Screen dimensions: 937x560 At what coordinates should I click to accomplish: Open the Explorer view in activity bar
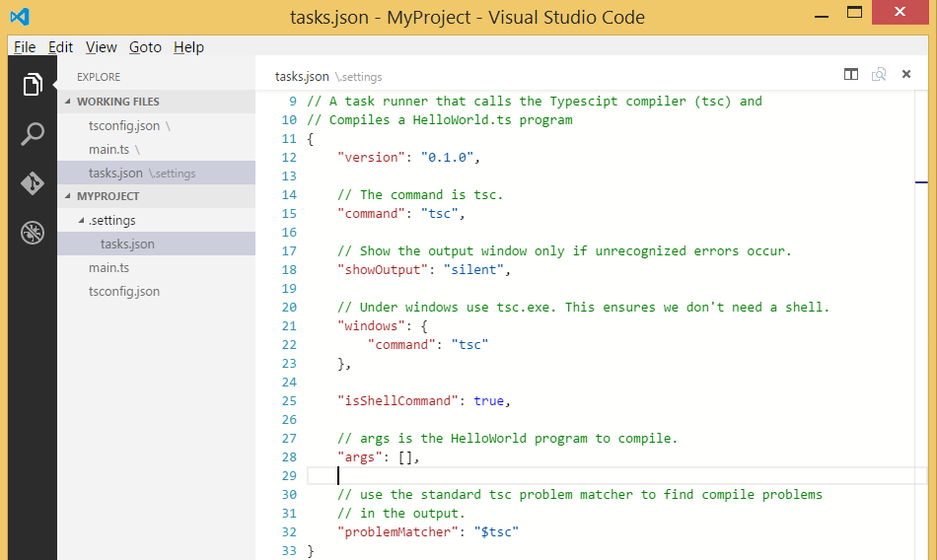pos(33,84)
